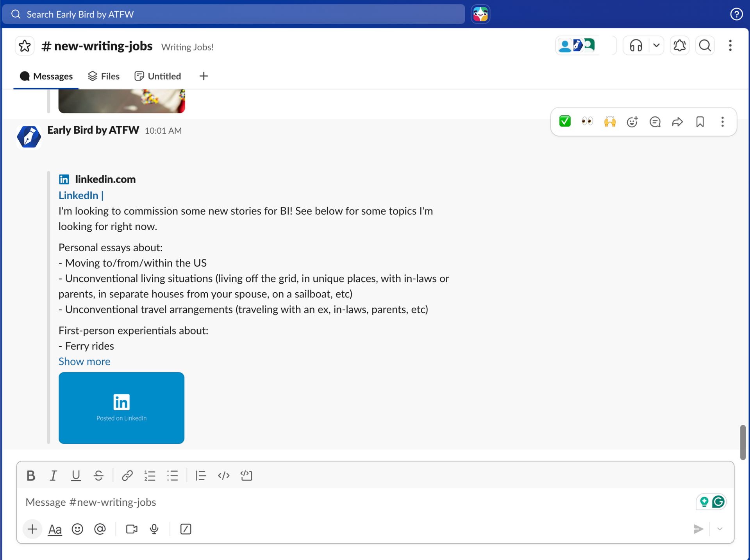Screen dimensions: 750x560
Task: Open more actions for this message
Action: click(x=722, y=122)
